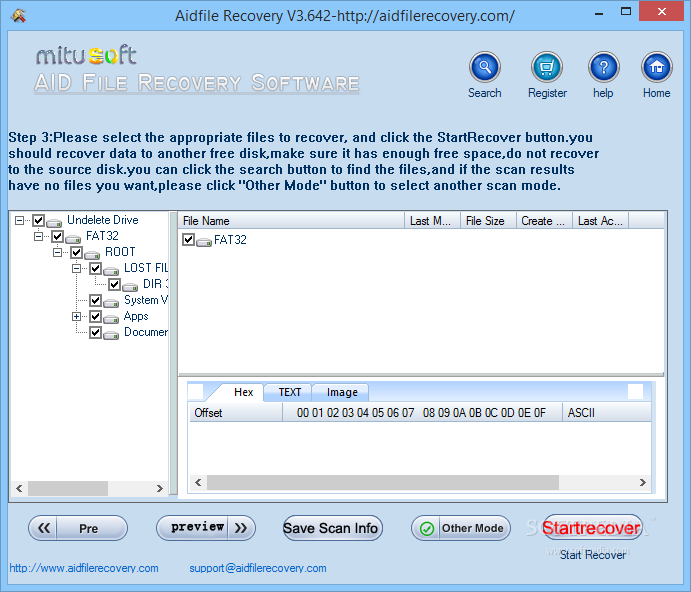This screenshot has width=691, height=592.
Task: Select the Apps tree label
Action: (x=136, y=316)
